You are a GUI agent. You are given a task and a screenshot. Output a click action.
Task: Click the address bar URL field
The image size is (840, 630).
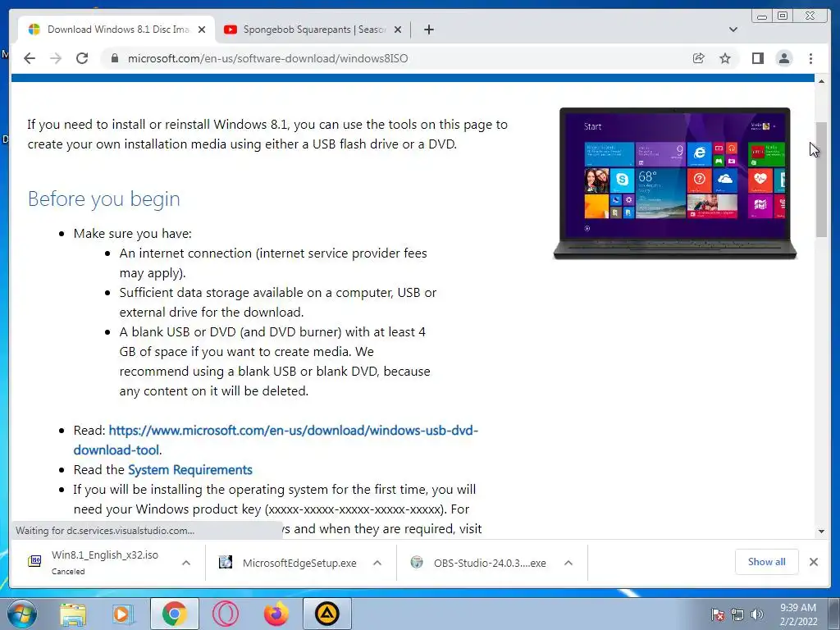(396, 58)
